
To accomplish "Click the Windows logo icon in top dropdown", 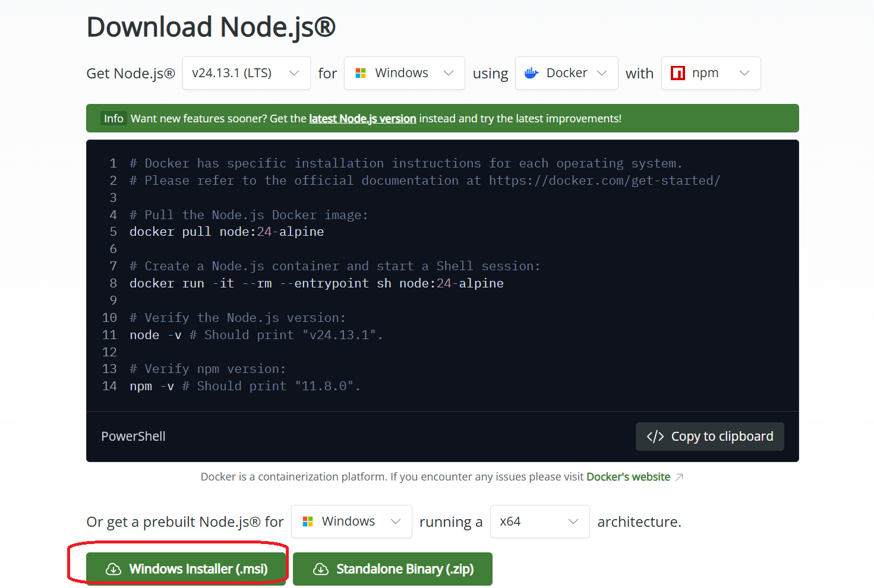I will coord(361,73).
